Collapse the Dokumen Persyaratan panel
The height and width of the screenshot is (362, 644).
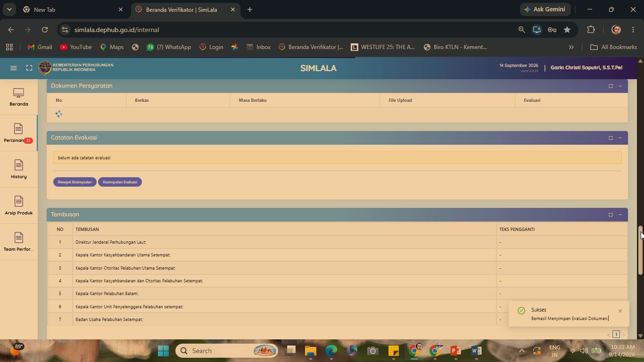click(620, 86)
